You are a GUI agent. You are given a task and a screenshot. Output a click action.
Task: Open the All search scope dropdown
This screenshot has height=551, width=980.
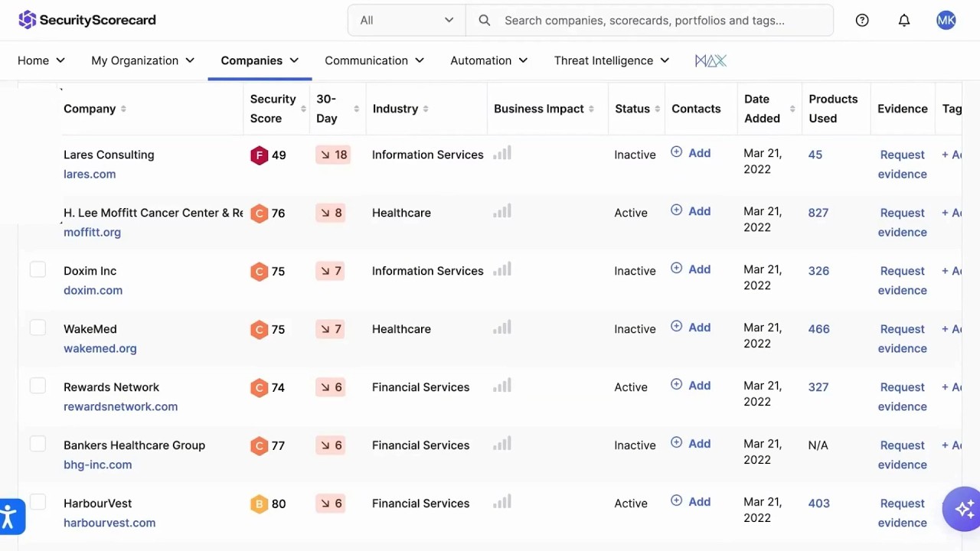pyautogui.click(x=407, y=21)
